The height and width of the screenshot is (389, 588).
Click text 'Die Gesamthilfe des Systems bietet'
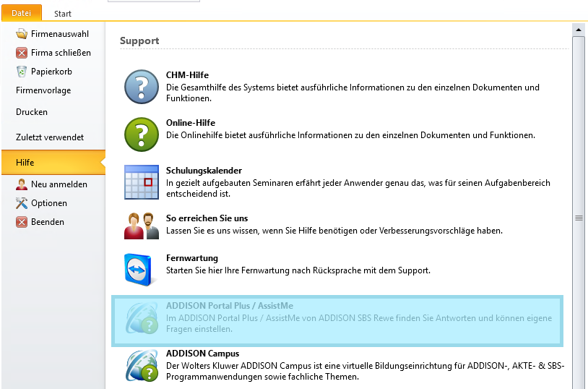click(220, 87)
